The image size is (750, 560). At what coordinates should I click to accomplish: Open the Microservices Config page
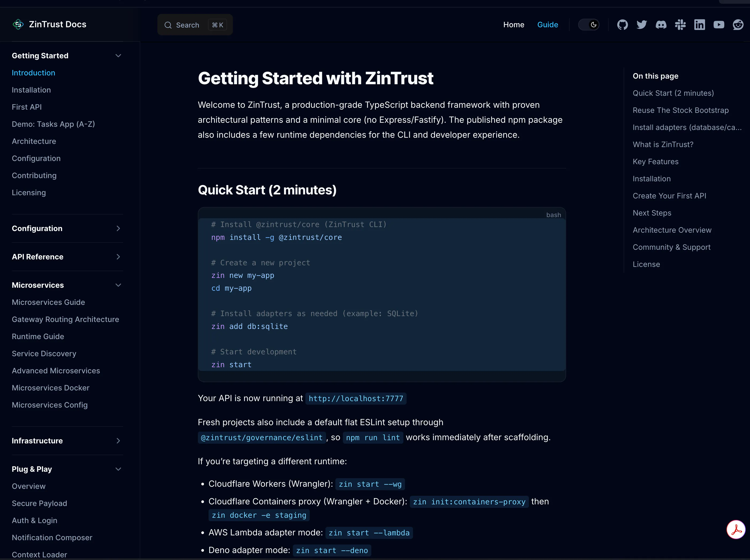click(x=50, y=405)
